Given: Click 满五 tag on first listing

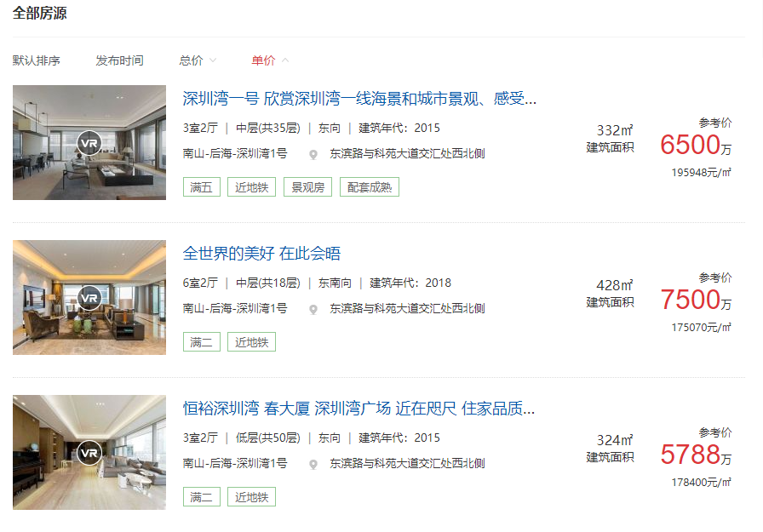Looking at the screenshot, I should point(202,187).
